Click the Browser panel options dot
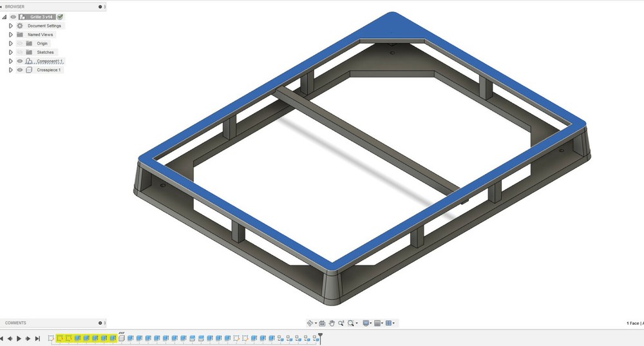 100,6
